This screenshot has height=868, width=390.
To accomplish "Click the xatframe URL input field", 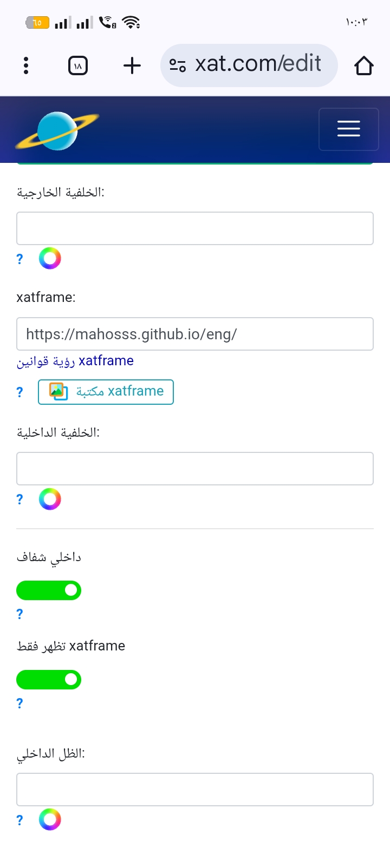I will 195,334.
